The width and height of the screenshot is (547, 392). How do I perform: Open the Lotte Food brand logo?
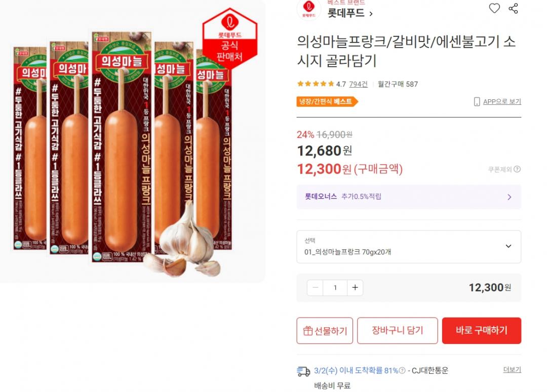pos(308,9)
